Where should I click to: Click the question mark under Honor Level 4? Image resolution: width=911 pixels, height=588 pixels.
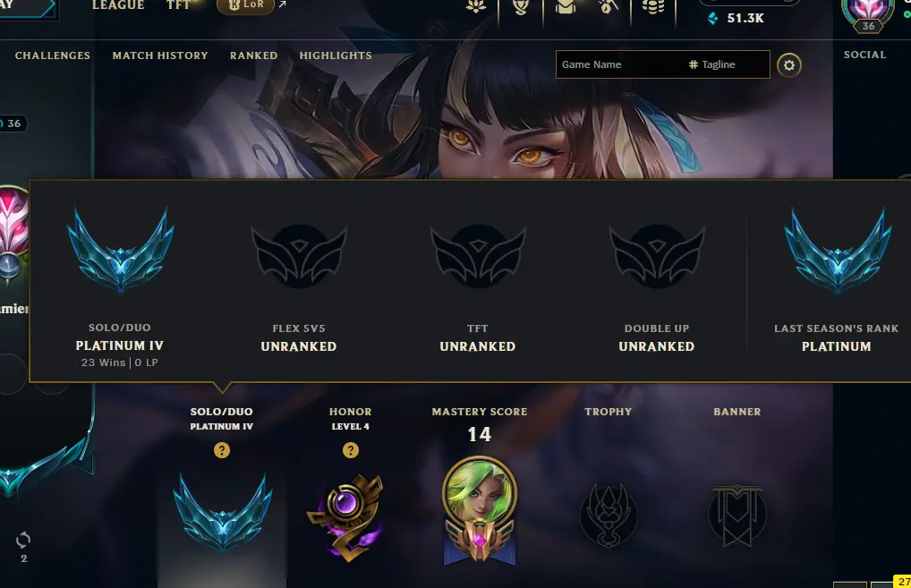point(350,450)
